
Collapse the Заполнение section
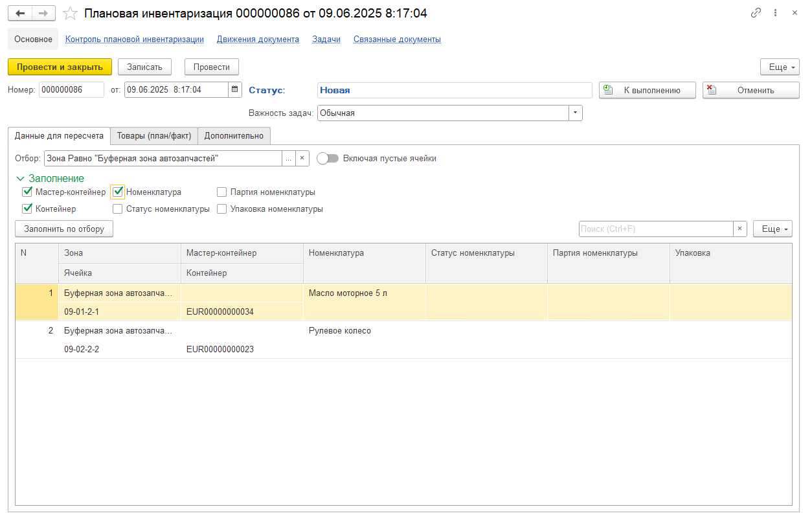(20, 179)
